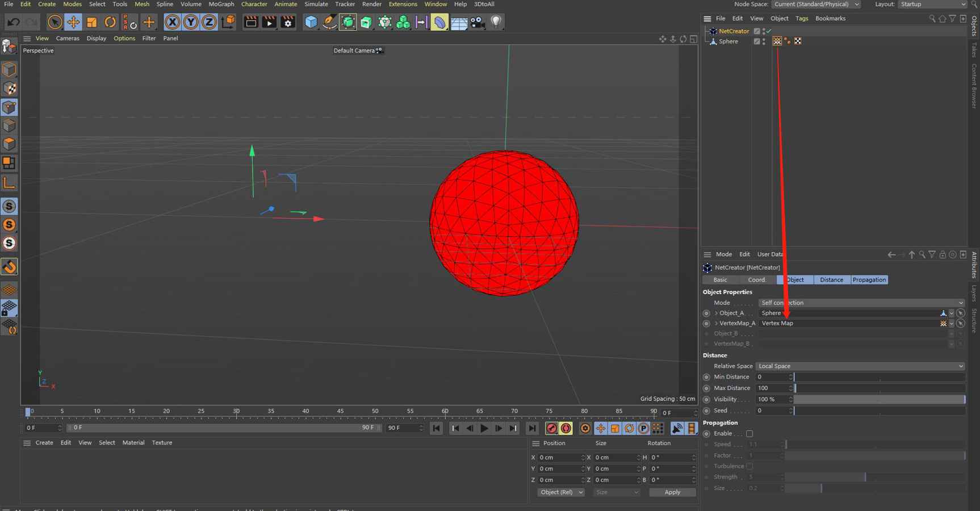The width and height of the screenshot is (980, 511).
Task: Open the VertexMap_A link field arrow
Action: point(952,324)
